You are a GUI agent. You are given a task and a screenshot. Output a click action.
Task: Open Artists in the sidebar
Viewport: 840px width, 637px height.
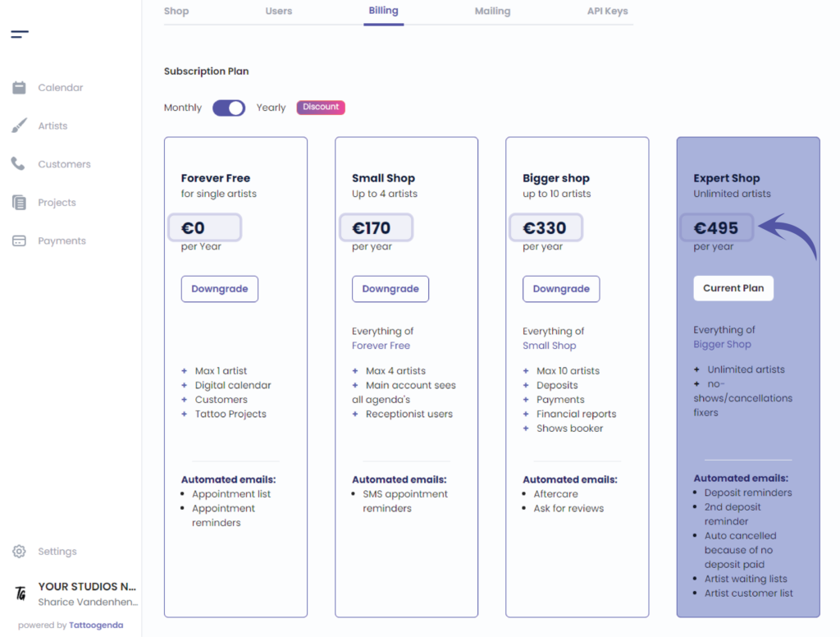[x=52, y=126]
